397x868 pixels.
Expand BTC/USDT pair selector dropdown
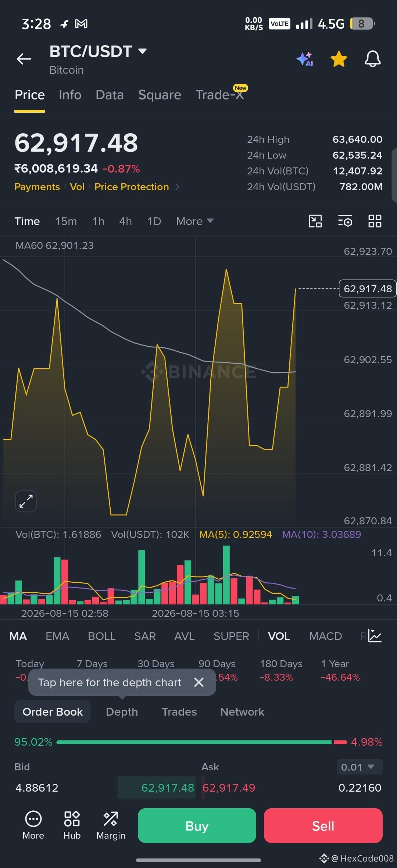pos(142,51)
